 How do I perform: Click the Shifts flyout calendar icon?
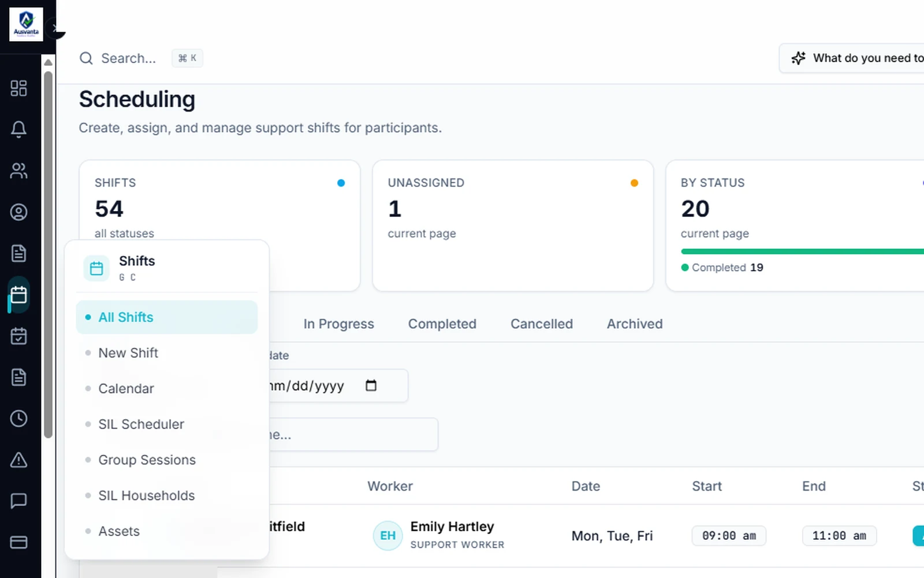96,268
